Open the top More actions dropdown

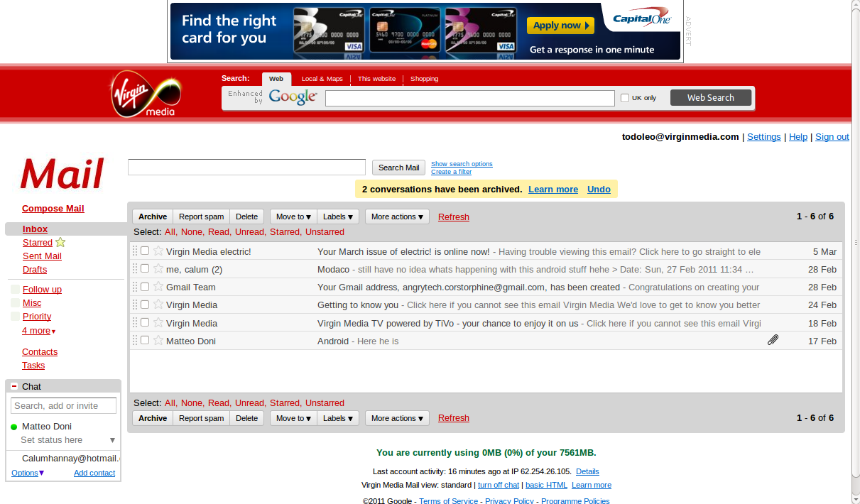(397, 217)
